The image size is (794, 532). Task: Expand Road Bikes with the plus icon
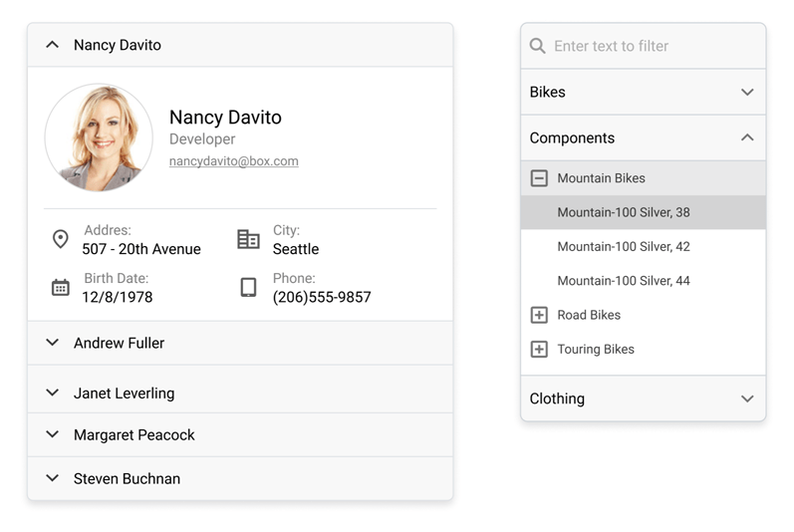point(539,315)
